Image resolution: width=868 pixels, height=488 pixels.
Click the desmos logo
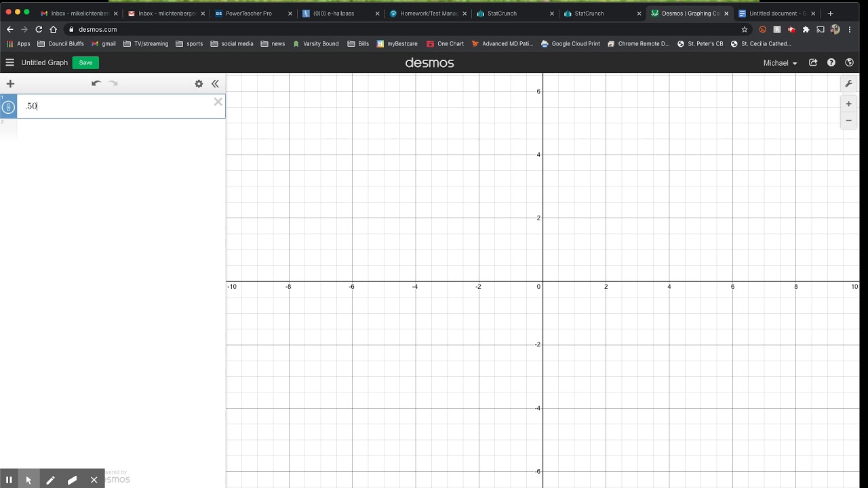429,63
